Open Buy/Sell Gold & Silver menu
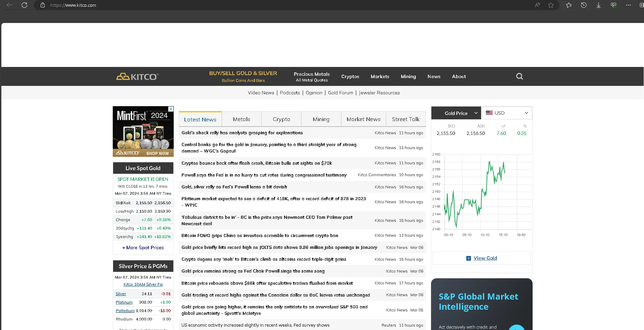Image resolution: width=644 pixels, height=330 pixels. coord(243,76)
